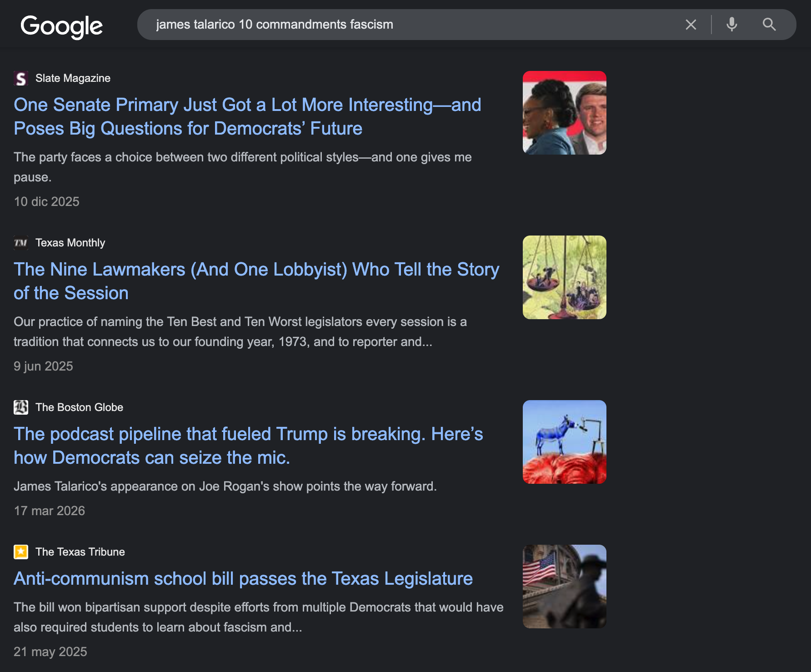Open the Slate article thumbnail with two politicians
Viewport: 811px width, 672px height.
point(565,113)
